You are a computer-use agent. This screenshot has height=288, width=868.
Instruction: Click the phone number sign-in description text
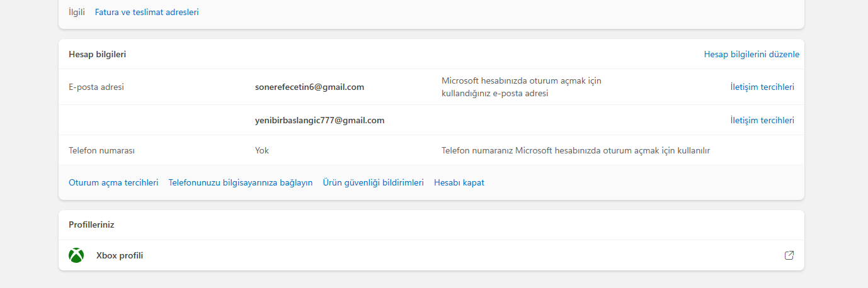576,150
